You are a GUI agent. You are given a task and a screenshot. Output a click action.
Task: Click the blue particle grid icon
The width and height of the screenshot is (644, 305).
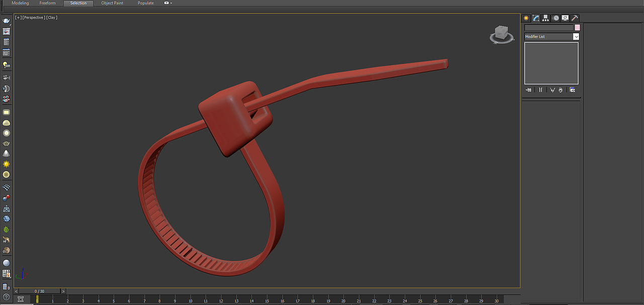coord(6,187)
